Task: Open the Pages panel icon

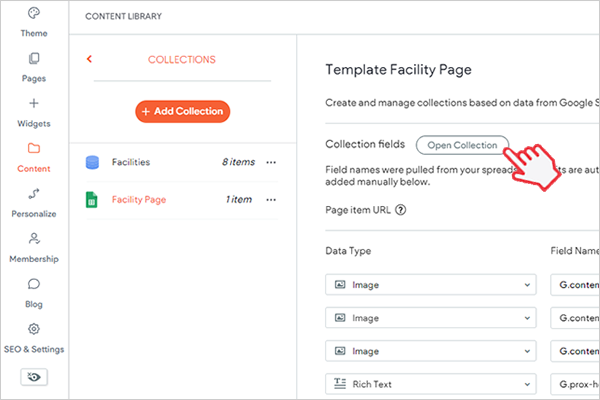Action: (x=34, y=59)
